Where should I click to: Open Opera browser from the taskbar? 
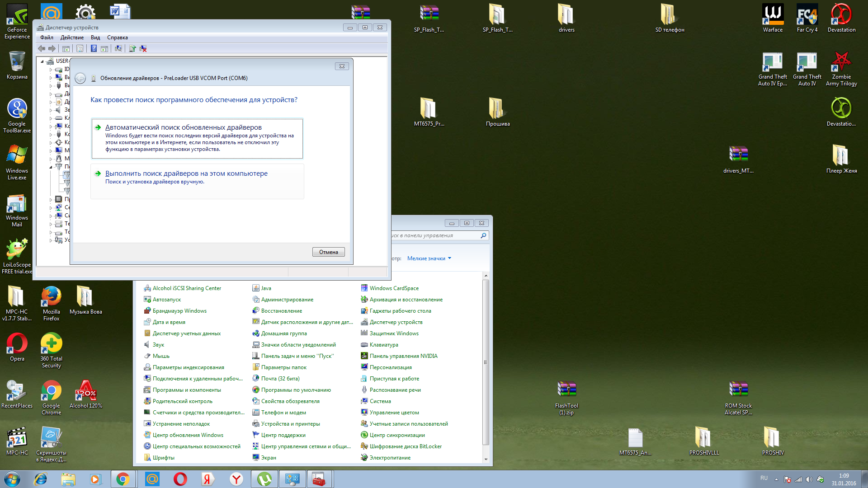tap(180, 479)
